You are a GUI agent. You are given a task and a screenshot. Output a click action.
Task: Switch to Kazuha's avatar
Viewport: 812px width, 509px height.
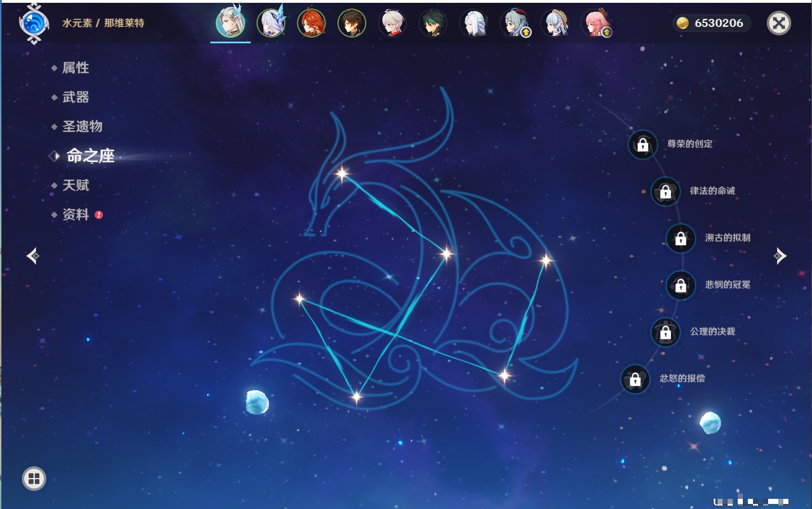tap(393, 23)
